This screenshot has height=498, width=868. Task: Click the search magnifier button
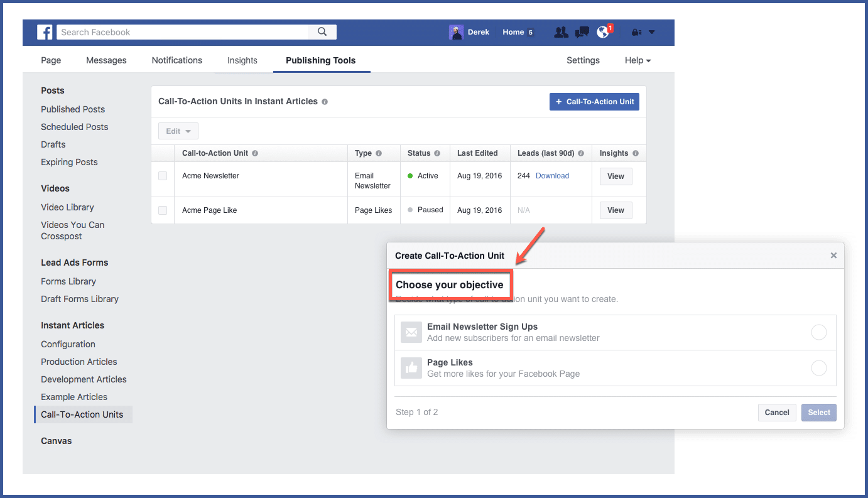pos(322,32)
